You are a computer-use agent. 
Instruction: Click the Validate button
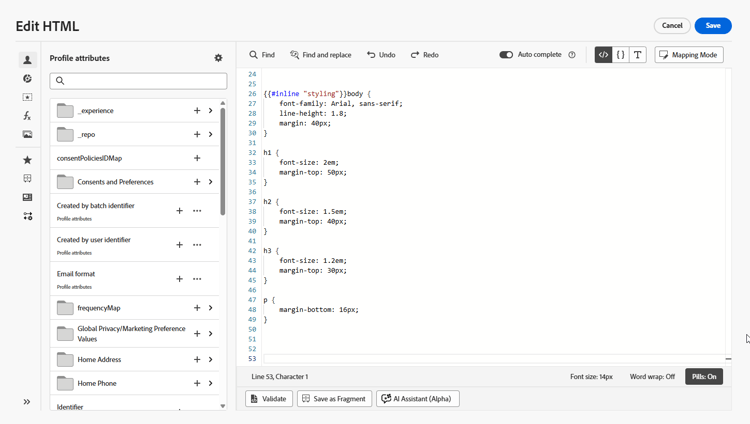tap(269, 399)
